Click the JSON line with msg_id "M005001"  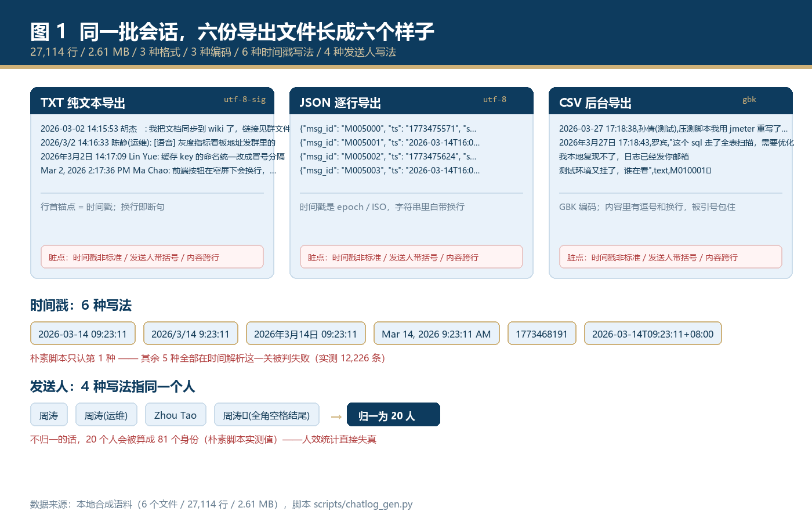390,143
